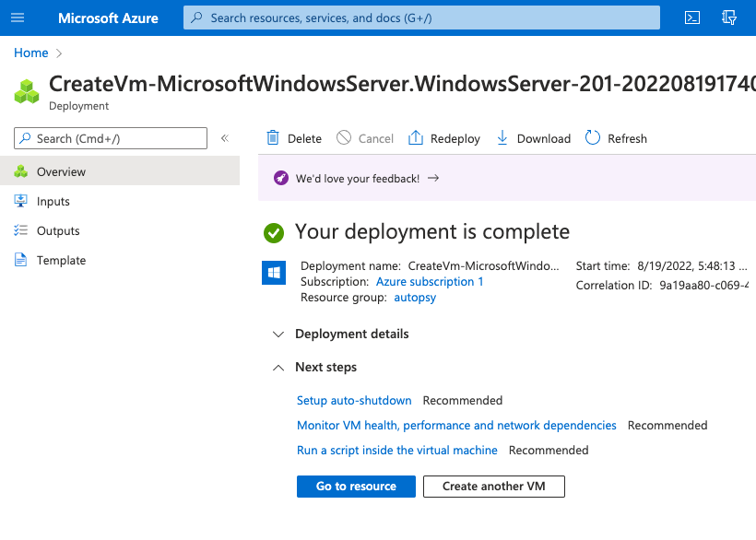Click the Redeploy upload icon
The image size is (756, 540).
coord(416,138)
